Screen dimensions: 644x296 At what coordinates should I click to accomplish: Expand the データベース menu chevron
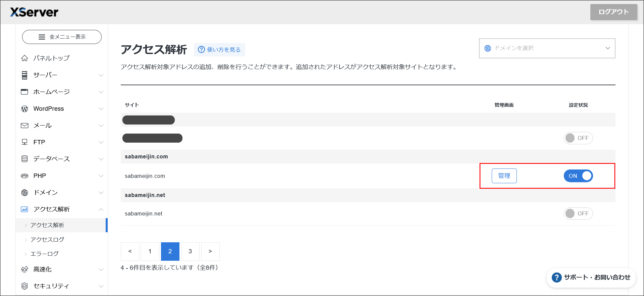(101, 159)
